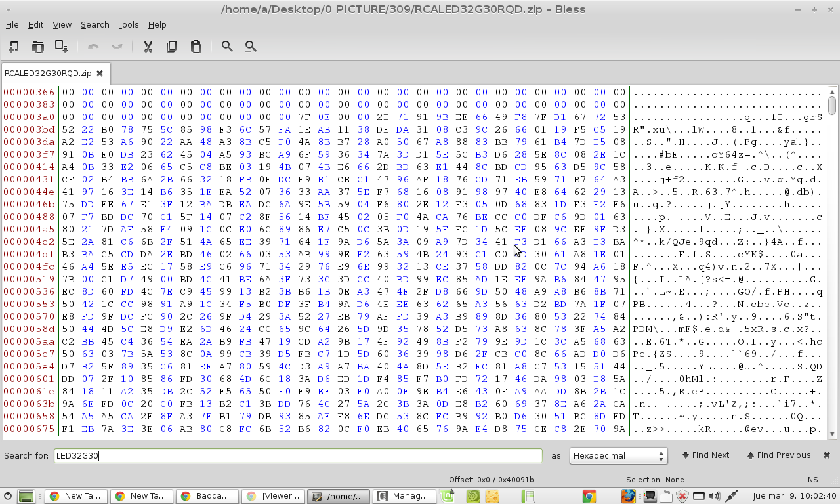Screen dimensions: 840x504
Task: Click the hex view vertical scrollbar down arrow
Action: (x=832, y=434)
